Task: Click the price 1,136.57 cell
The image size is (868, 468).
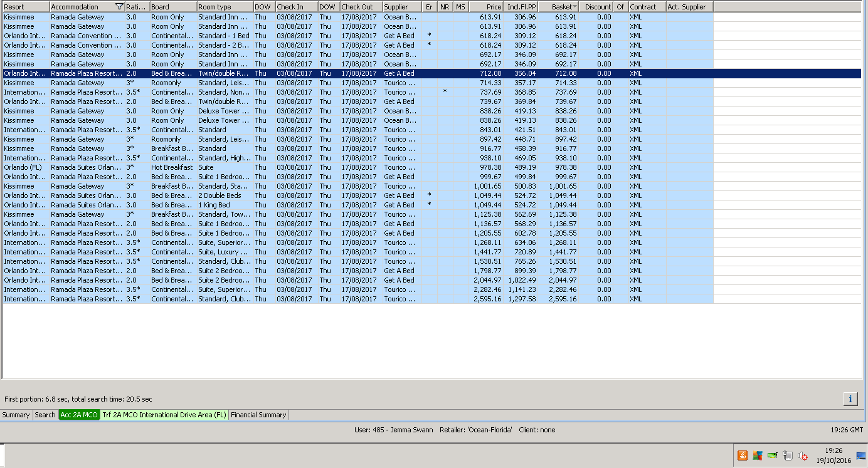Action: 487,224
